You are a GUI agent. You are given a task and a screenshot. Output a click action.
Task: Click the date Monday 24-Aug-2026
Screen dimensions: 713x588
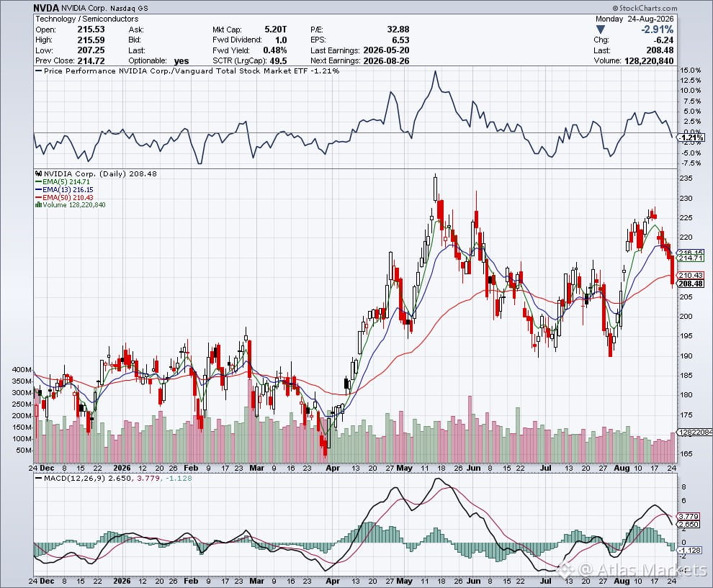(x=634, y=19)
